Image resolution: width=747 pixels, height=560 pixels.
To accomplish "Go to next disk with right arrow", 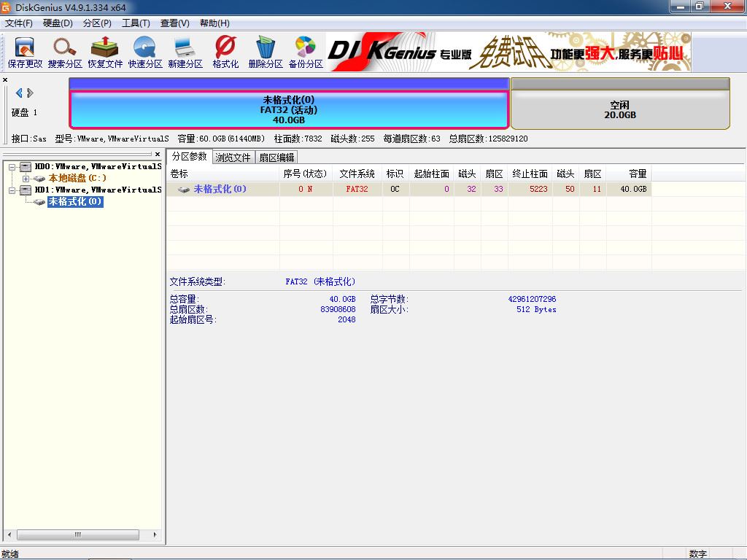I will click(x=30, y=93).
